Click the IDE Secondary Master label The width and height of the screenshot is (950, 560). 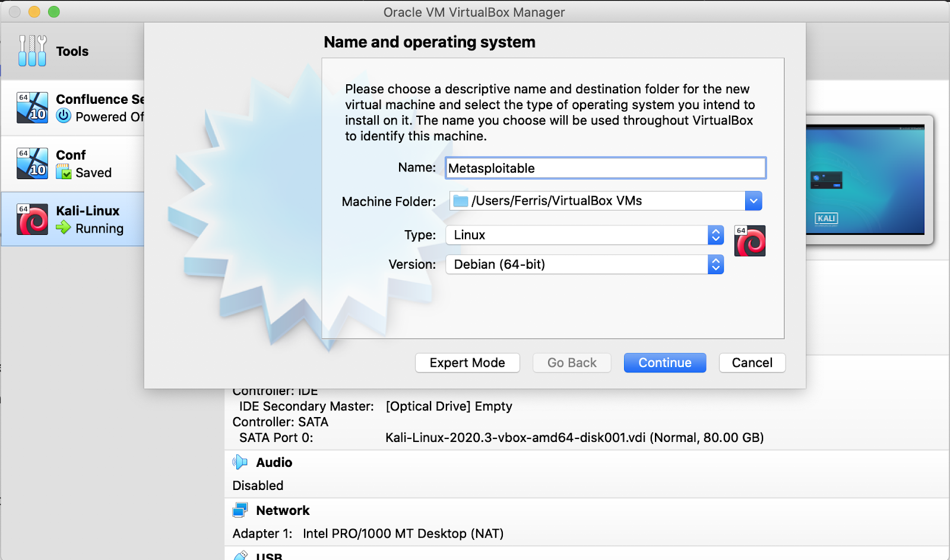306,406
